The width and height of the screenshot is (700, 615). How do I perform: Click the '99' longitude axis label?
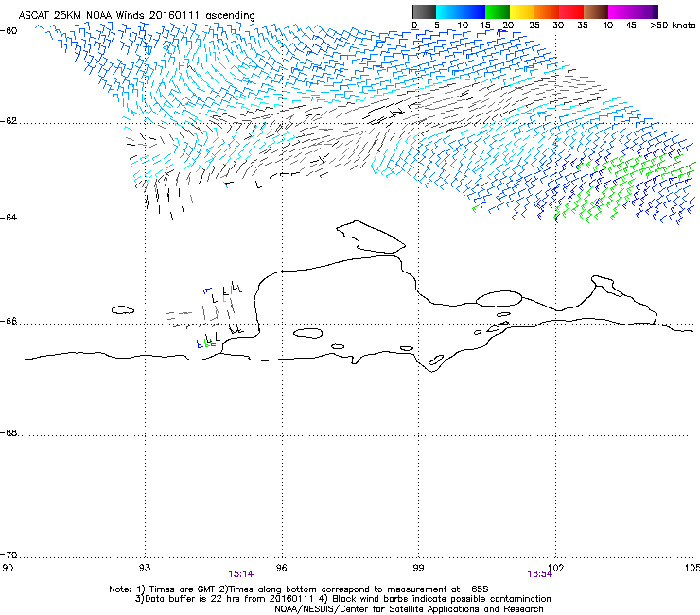(x=418, y=568)
